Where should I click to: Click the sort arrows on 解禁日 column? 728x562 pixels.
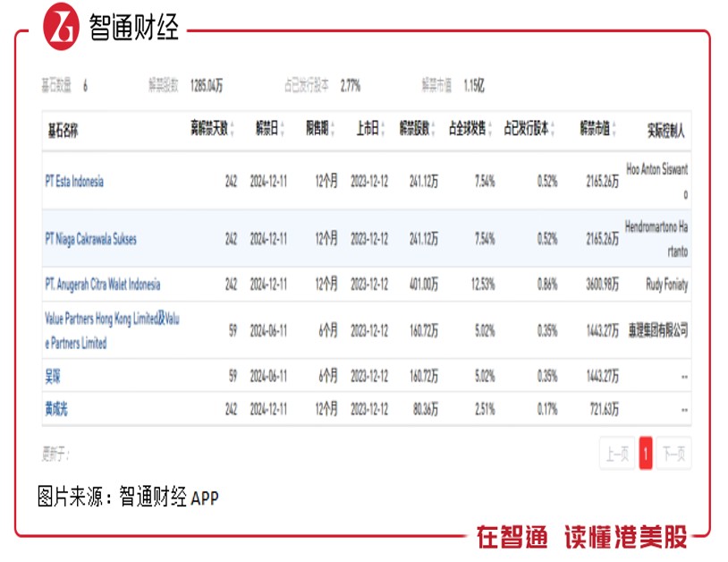click(x=283, y=130)
